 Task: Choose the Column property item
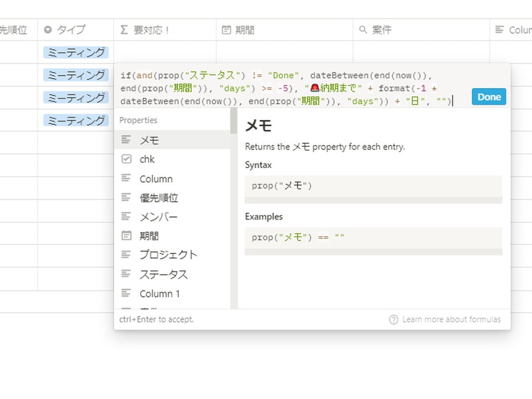tap(172, 178)
